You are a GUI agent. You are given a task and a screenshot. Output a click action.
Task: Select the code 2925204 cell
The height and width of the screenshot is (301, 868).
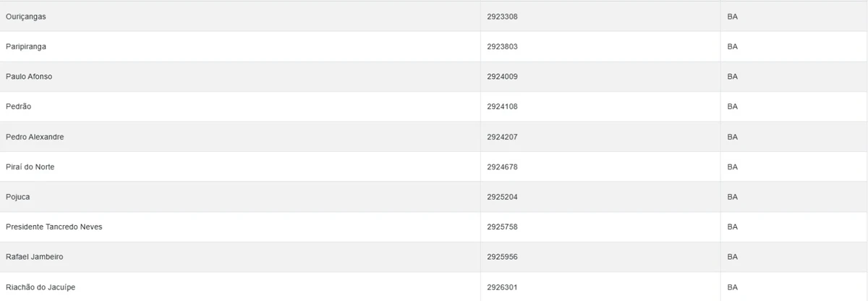click(502, 197)
